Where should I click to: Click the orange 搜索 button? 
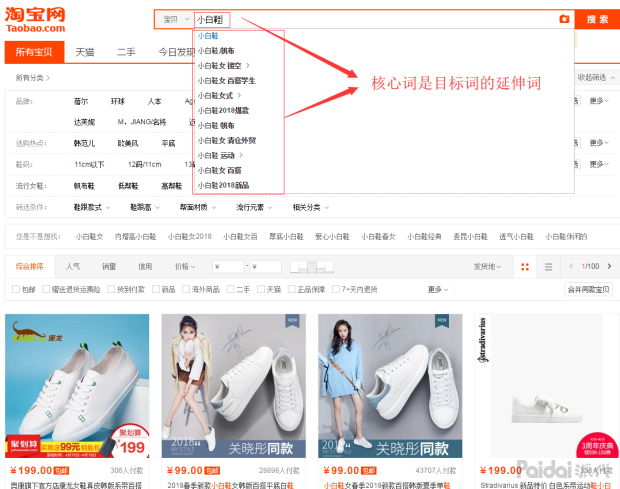point(597,19)
